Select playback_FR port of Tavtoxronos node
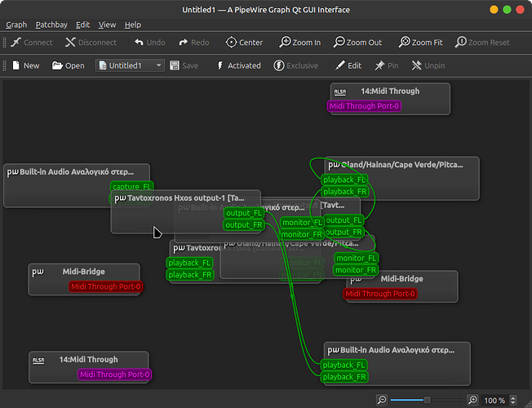The height and width of the screenshot is (408, 532). 189,275
